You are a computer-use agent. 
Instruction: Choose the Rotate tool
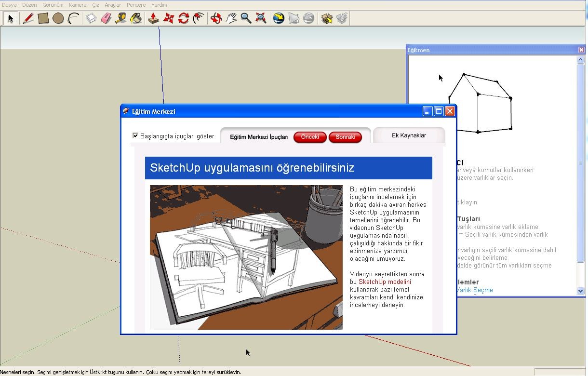183,18
